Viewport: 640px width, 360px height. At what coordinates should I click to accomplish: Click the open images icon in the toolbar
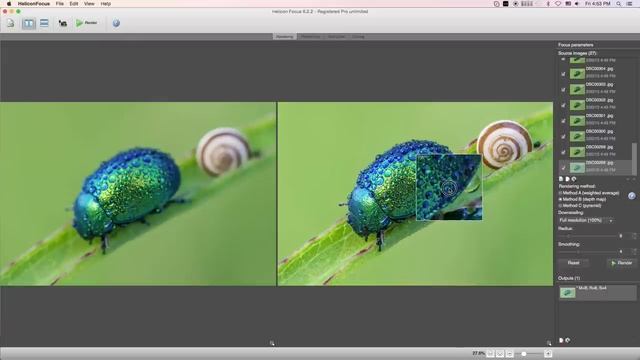(x=11, y=23)
